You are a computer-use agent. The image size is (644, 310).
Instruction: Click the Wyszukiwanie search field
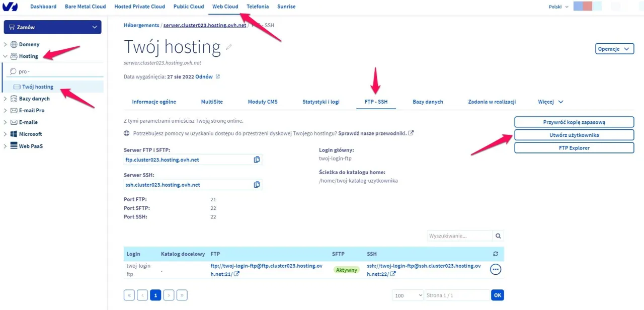point(460,236)
